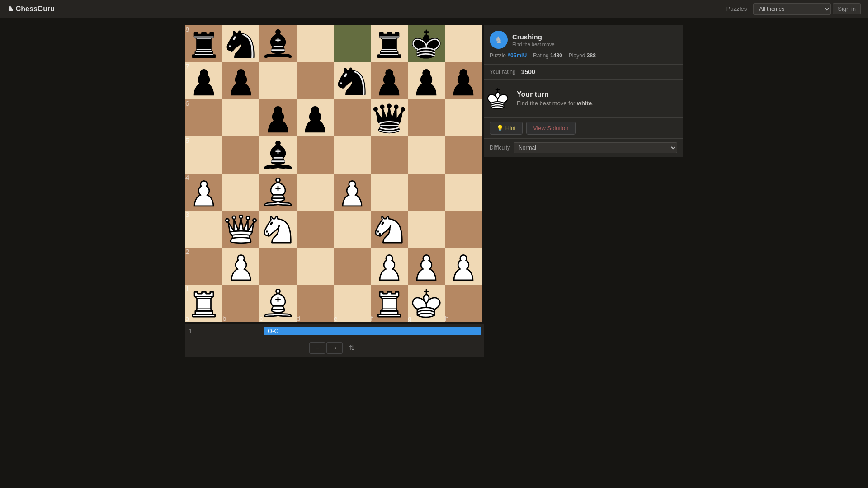
Task: Click the ChessGuru logo
Action: (x=31, y=9)
